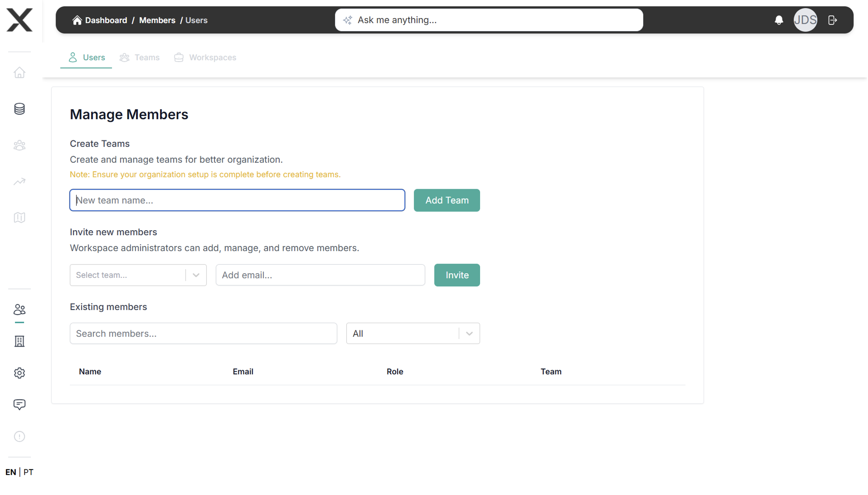This screenshot has width=868, height=495.
Task: Click the home icon in the breadcrumb
Action: (x=77, y=20)
